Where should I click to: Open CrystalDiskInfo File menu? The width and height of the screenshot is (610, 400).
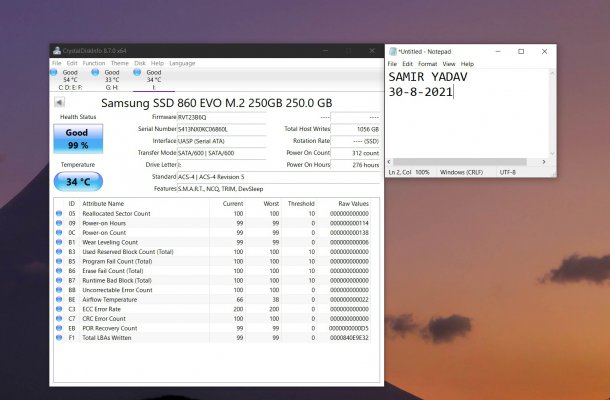[x=56, y=63]
